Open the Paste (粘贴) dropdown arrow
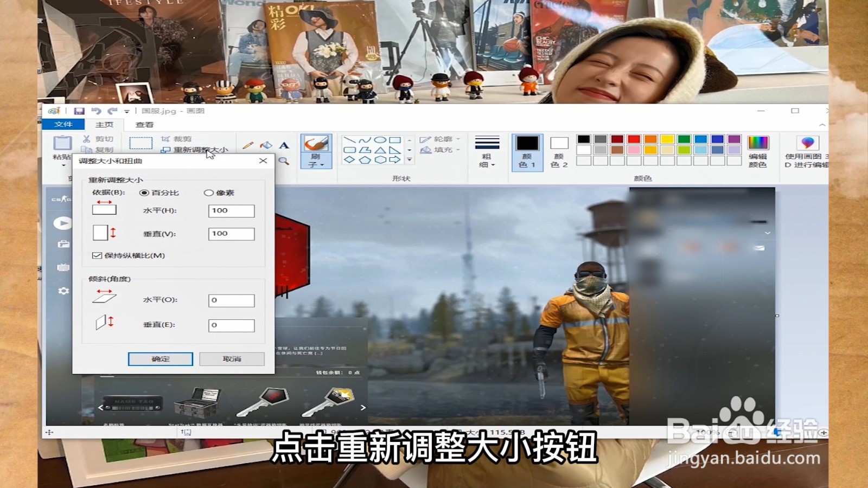The height and width of the screenshot is (488, 868). pos(63,165)
